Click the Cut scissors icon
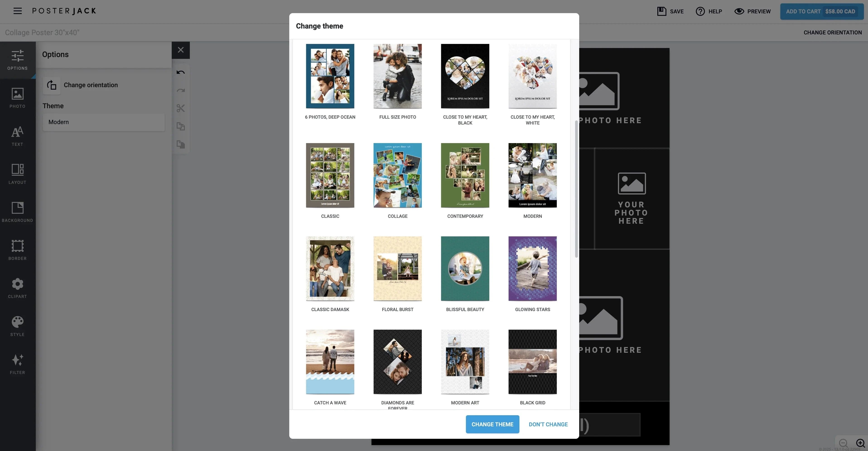This screenshot has height=451, width=868. point(181,108)
